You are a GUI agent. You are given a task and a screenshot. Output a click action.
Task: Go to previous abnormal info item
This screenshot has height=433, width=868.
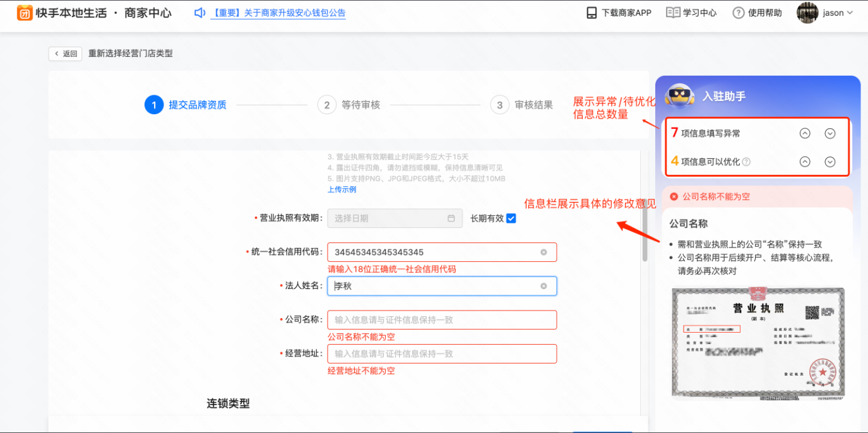pyautogui.click(x=805, y=133)
